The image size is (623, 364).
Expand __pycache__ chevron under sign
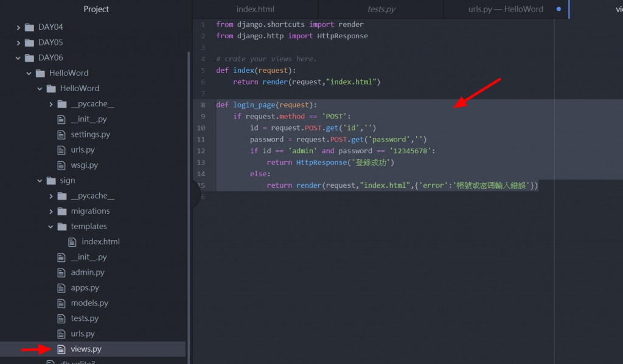51,196
